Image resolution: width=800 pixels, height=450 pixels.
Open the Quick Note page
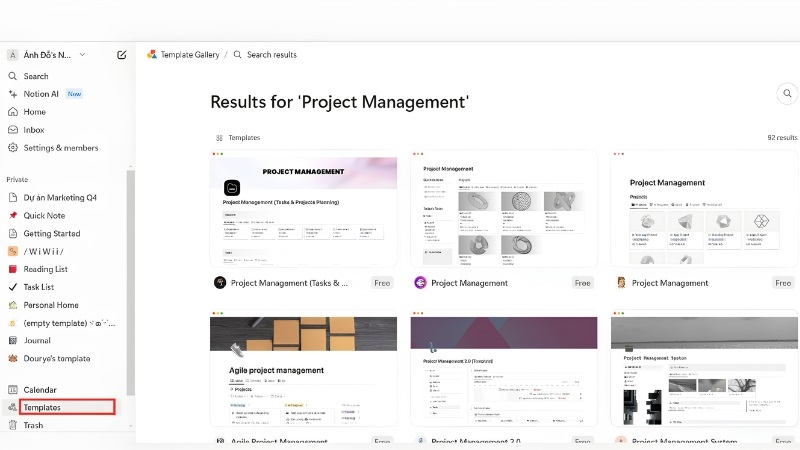pos(44,215)
